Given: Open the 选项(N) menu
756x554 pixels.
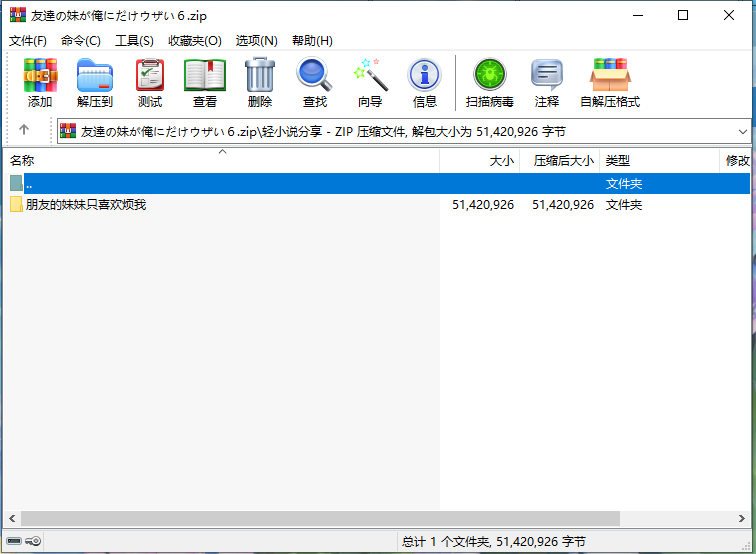Looking at the screenshot, I should (x=256, y=41).
